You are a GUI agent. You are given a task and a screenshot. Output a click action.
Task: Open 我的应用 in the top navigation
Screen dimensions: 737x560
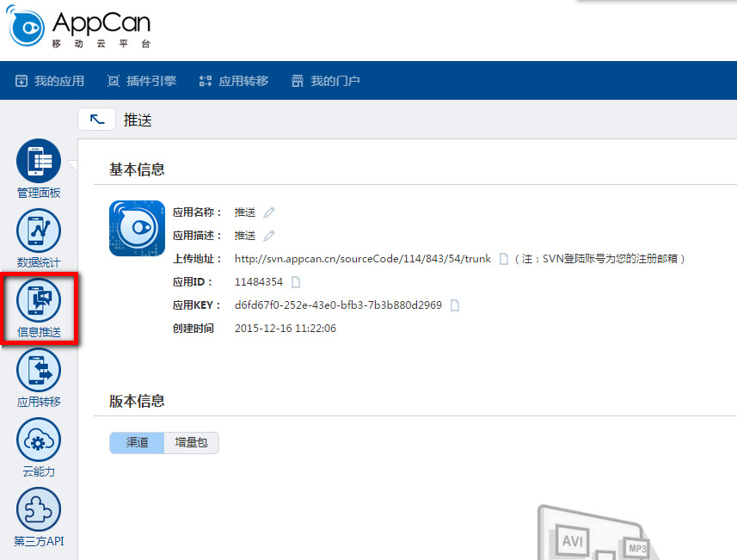coord(50,81)
